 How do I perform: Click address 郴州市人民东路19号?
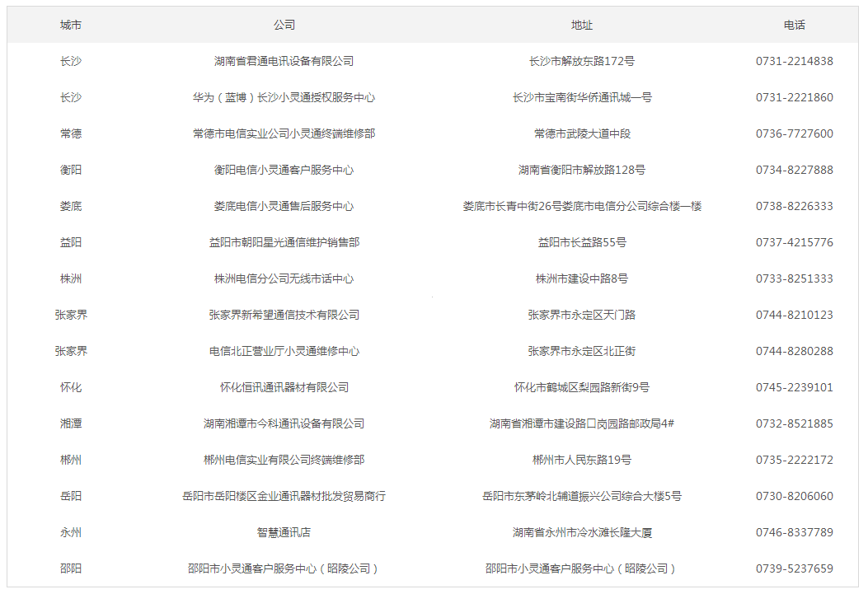click(582, 460)
